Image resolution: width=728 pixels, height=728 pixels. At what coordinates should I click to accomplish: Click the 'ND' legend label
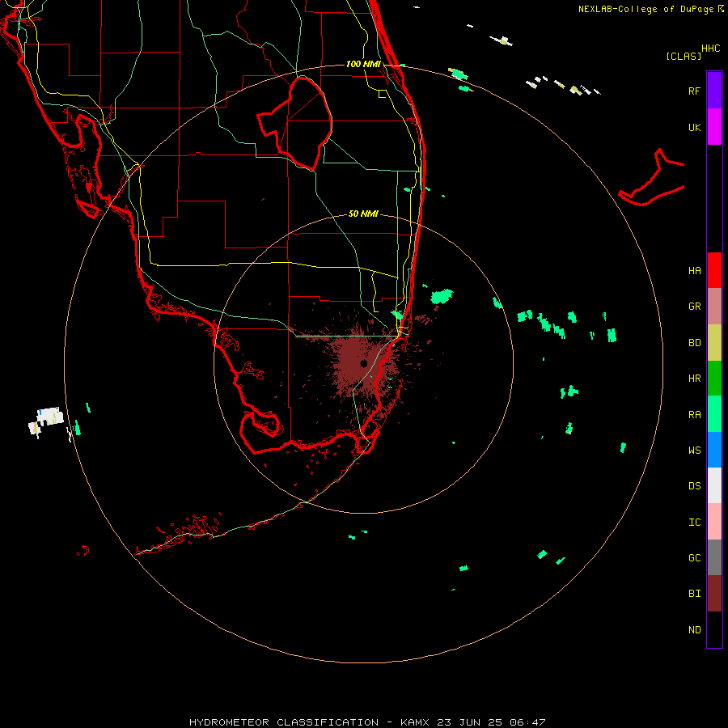(694, 630)
